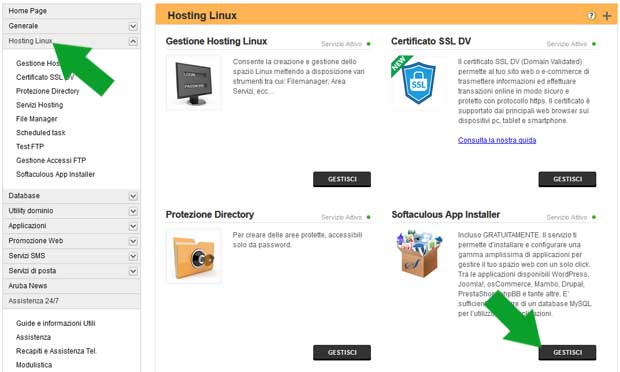Open Scheduled task in the sidebar
The height and width of the screenshot is (372, 620).
41,132
